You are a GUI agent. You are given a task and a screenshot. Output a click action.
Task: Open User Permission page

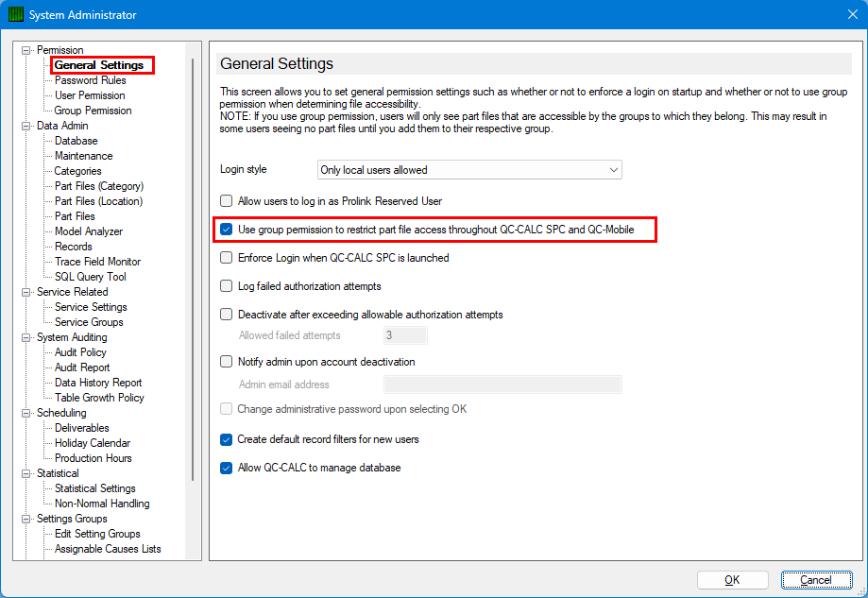click(90, 95)
